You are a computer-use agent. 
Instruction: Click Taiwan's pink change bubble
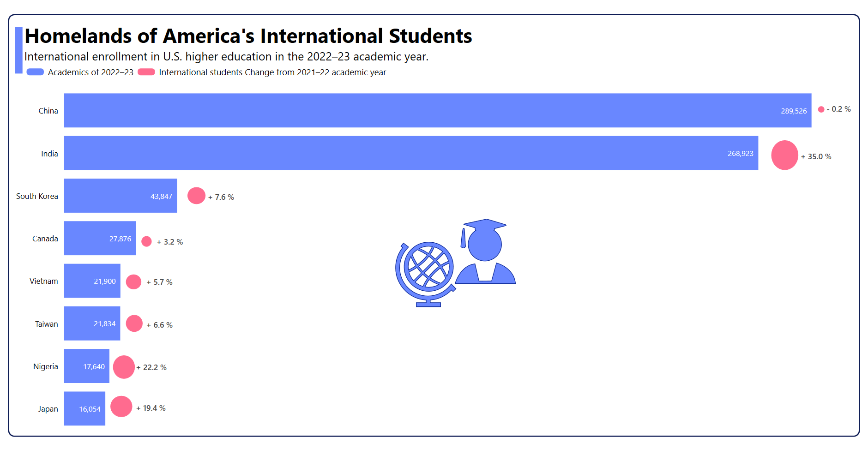pyautogui.click(x=134, y=323)
